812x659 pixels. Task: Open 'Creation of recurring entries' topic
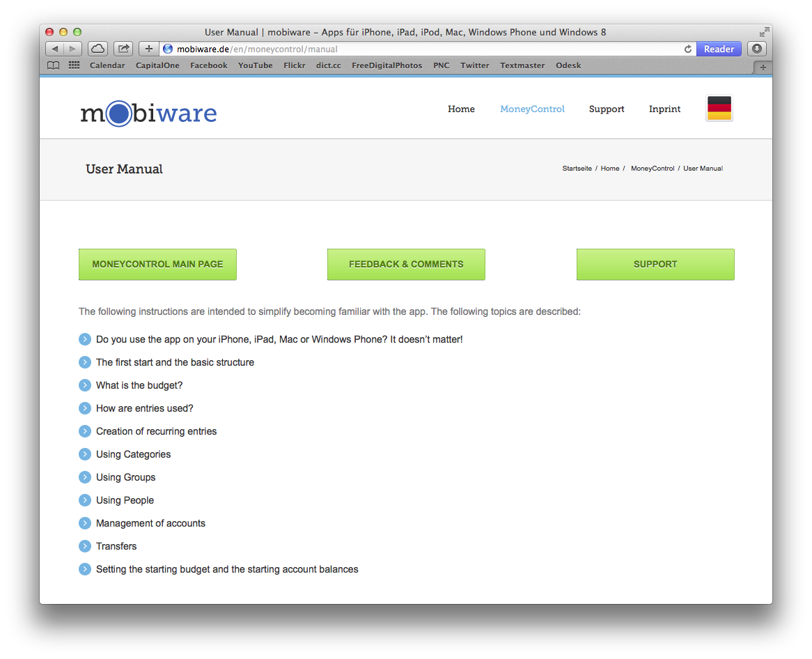pyautogui.click(x=156, y=431)
